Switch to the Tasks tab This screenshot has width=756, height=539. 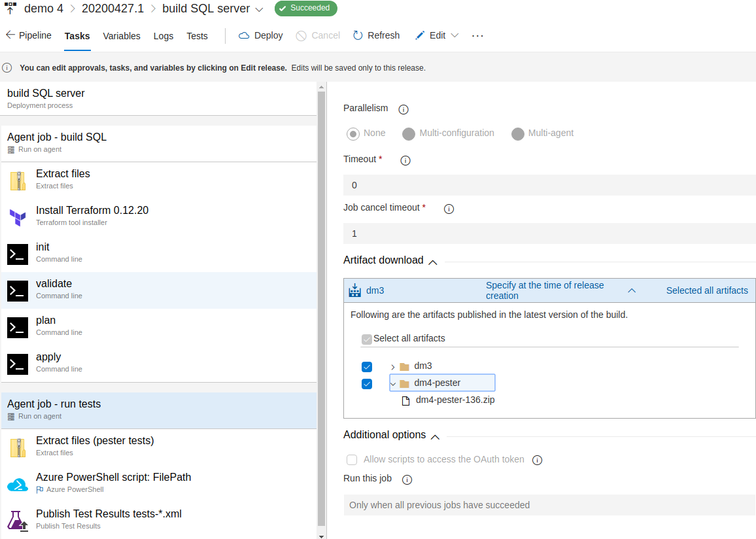(77, 36)
